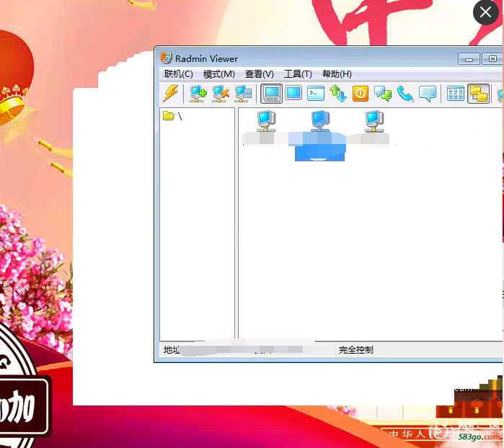Open the 模式(M) menu
The image size is (504, 448).
(219, 74)
